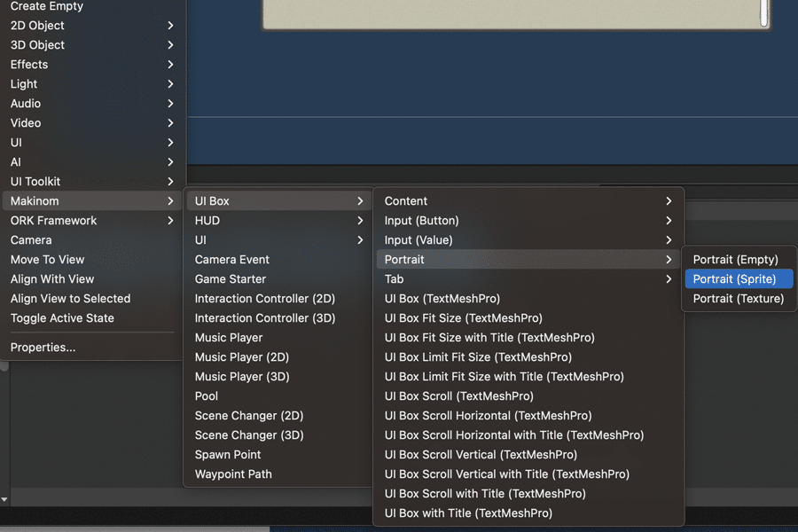Choose Align View to Selected
This screenshot has width=798, height=532.
point(91,299)
